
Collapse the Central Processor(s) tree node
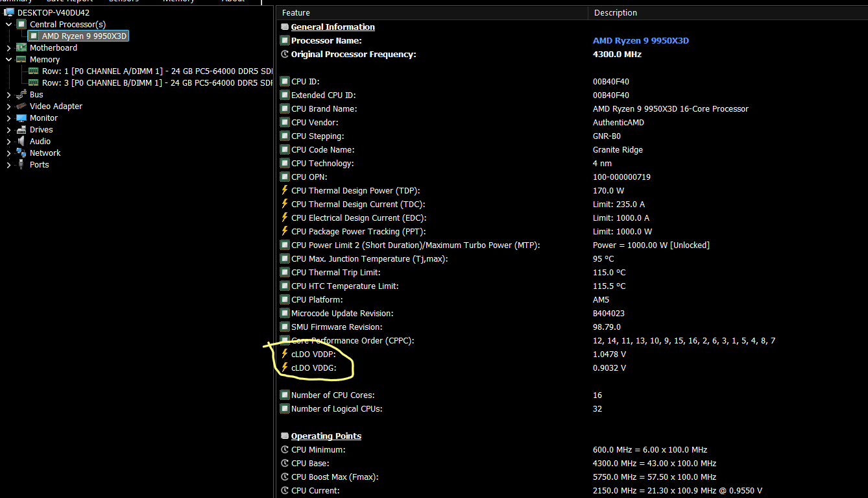point(8,24)
